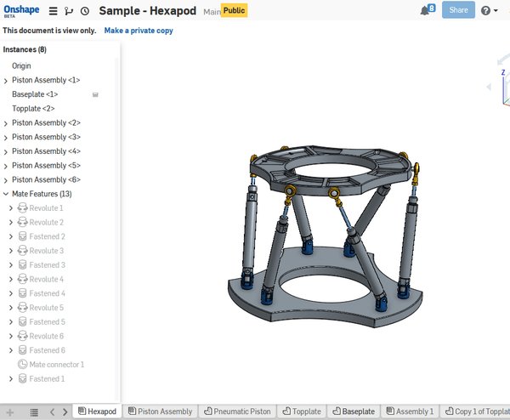Expand the Revolute 1 mate

pos(11,208)
